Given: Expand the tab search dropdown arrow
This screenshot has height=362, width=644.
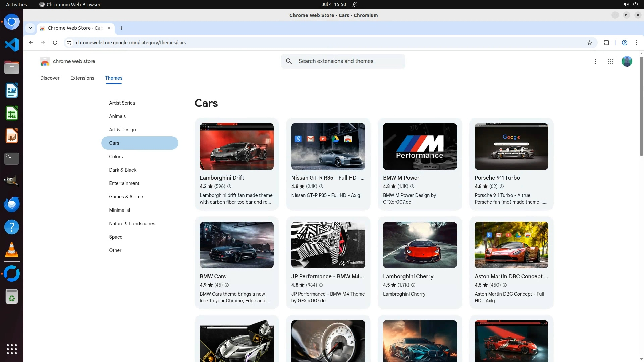Looking at the screenshot, I should click(x=30, y=28).
